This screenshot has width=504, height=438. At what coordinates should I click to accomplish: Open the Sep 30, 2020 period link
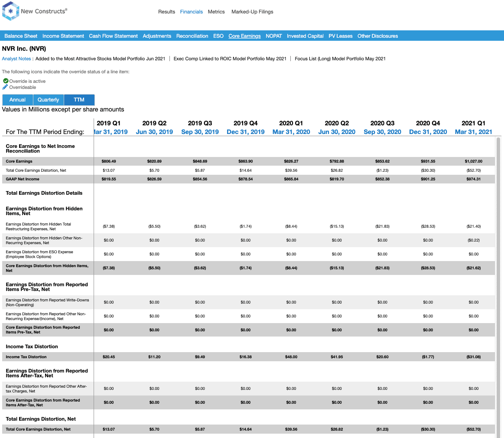383,132
